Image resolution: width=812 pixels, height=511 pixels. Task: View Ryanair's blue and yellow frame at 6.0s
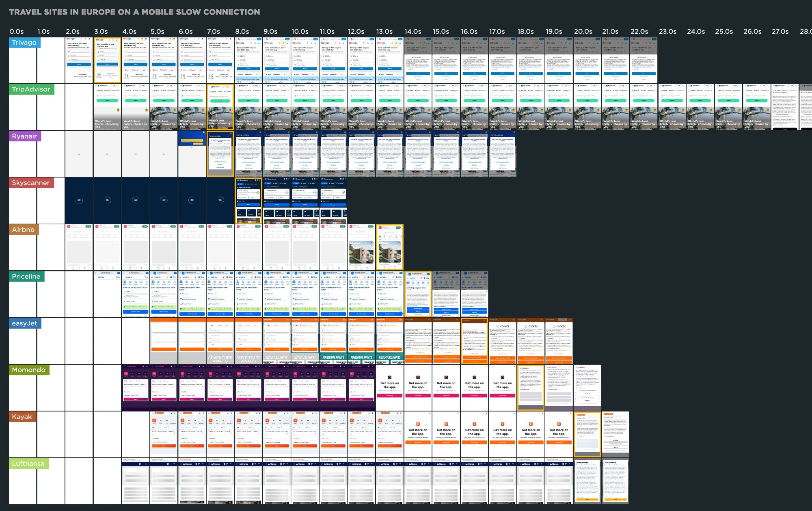[x=192, y=154]
